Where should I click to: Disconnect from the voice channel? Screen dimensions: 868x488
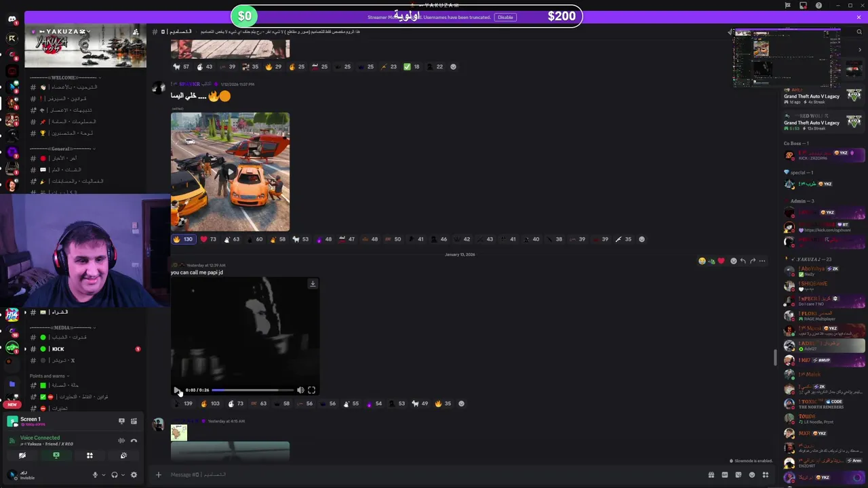coord(134,441)
